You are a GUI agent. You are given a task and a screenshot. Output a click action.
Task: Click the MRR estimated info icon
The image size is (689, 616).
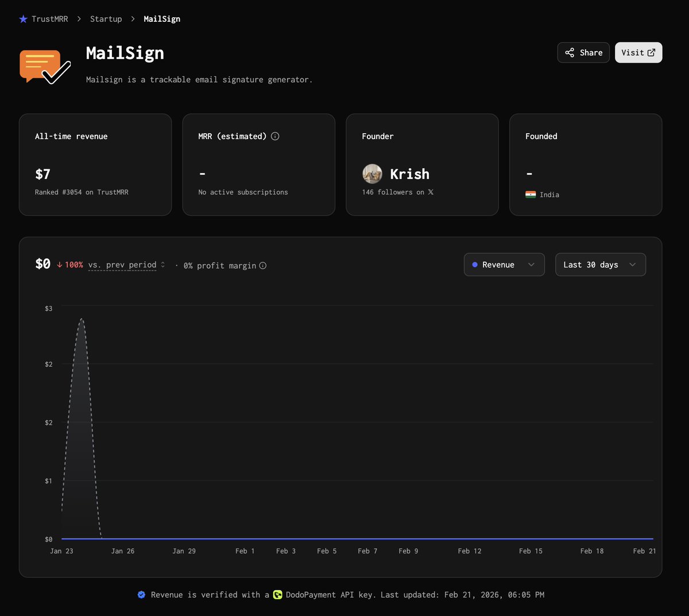(x=275, y=136)
